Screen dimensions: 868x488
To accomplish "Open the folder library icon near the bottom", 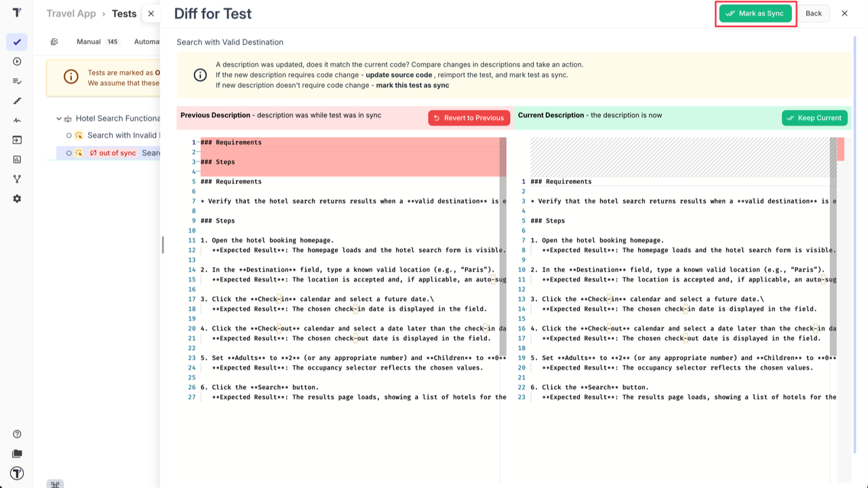I will point(17,453).
